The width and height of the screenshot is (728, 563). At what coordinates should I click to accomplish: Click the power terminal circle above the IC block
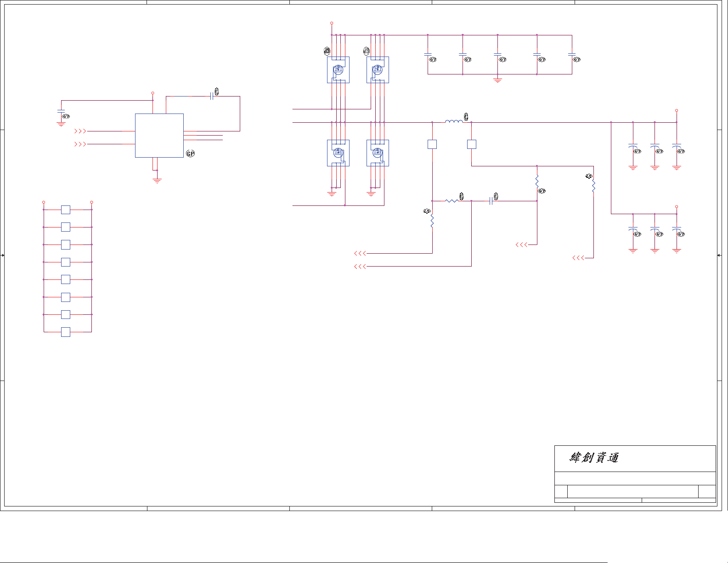click(x=152, y=93)
